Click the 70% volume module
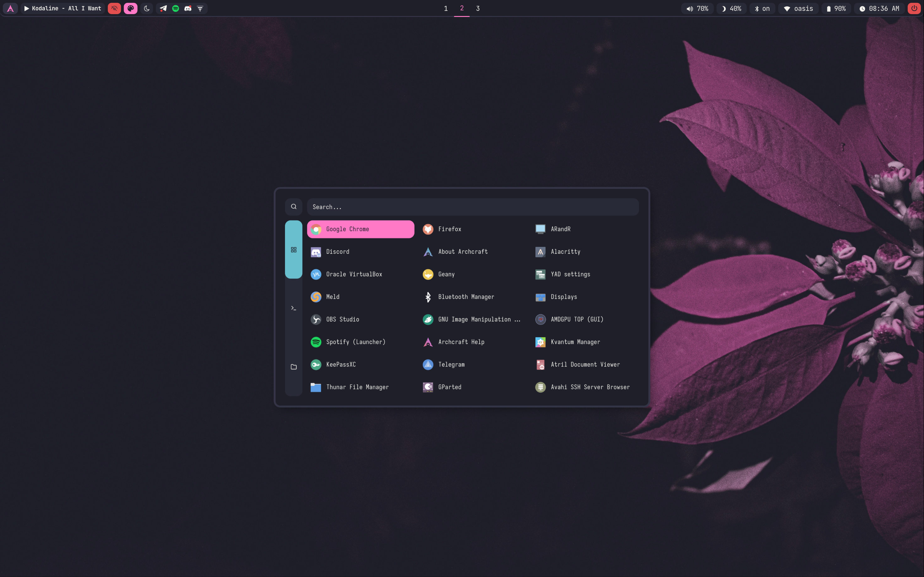The height and width of the screenshot is (577, 924). (x=697, y=8)
